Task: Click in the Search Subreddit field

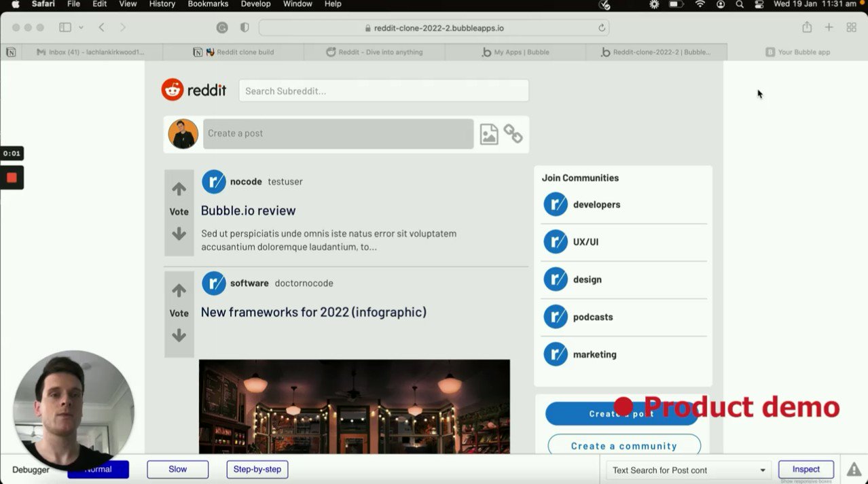Action: tap(384, 90)
